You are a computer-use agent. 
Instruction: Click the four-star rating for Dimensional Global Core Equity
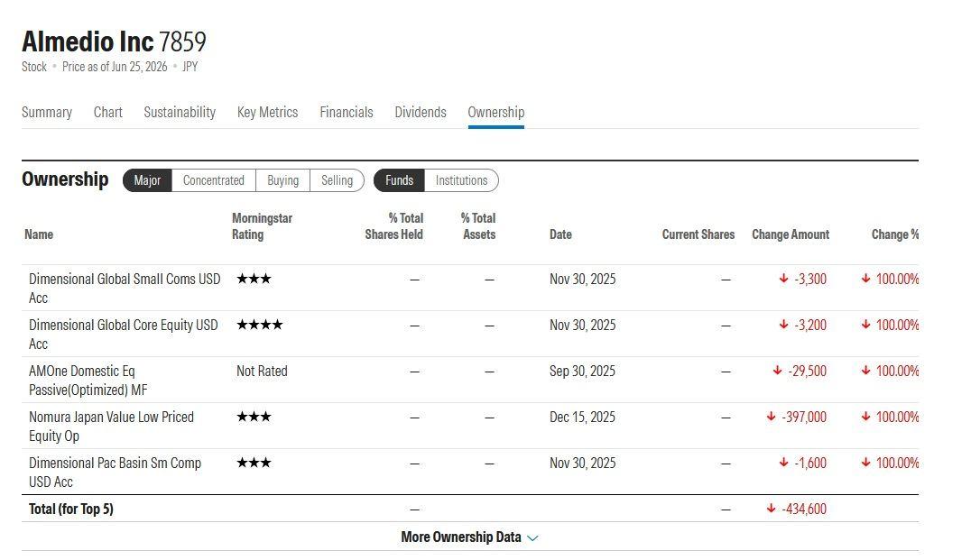coord(260,325)
